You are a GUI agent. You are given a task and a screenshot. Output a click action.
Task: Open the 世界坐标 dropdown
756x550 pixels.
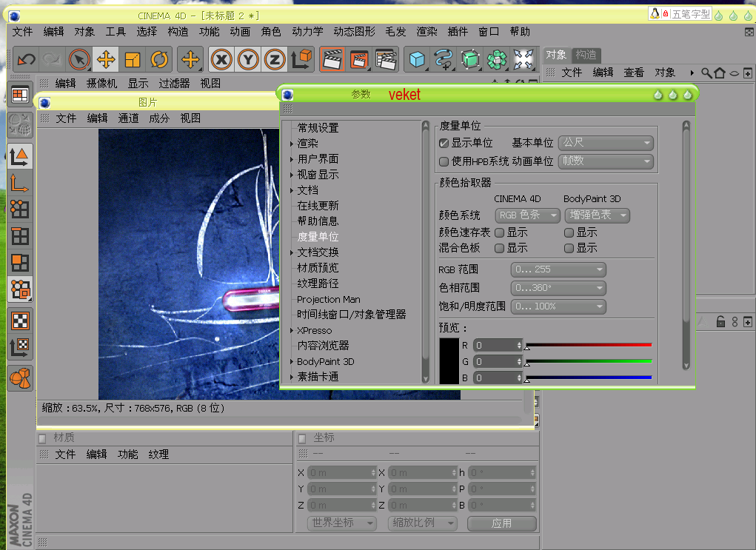pos(341,523)
